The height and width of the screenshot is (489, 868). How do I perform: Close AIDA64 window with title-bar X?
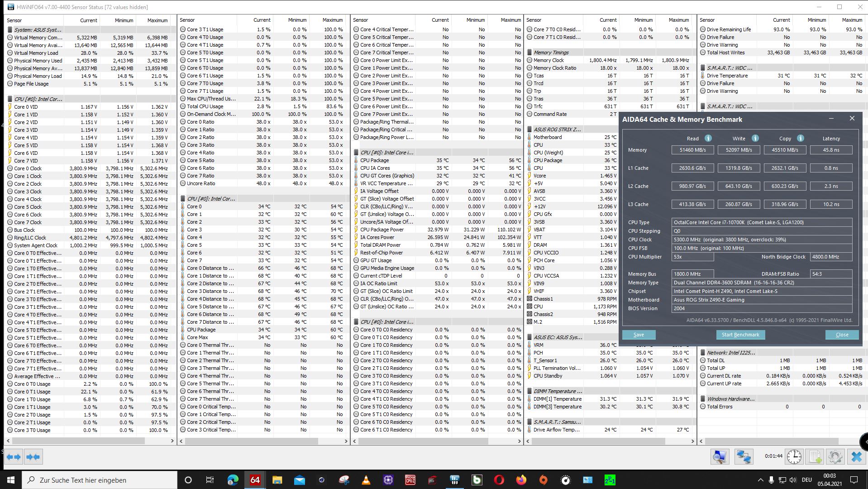coord(852,119)
